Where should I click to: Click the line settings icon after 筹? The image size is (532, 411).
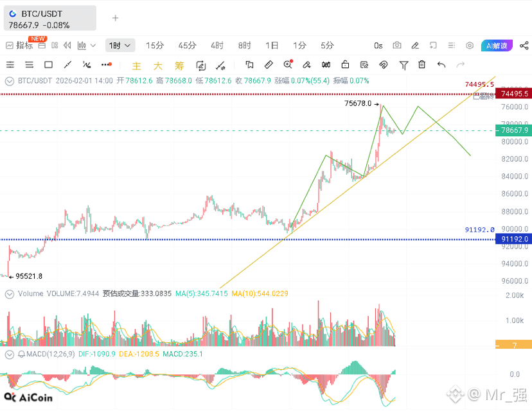tap(220, 66)
